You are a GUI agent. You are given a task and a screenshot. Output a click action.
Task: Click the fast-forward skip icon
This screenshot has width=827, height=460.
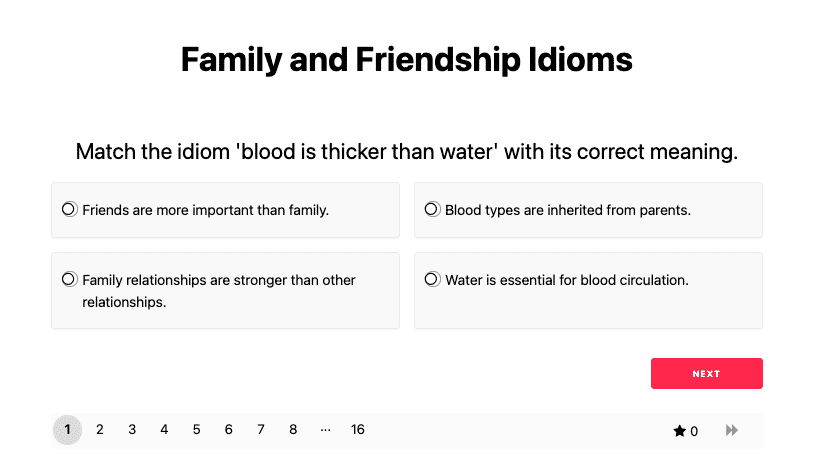(732, 430)
